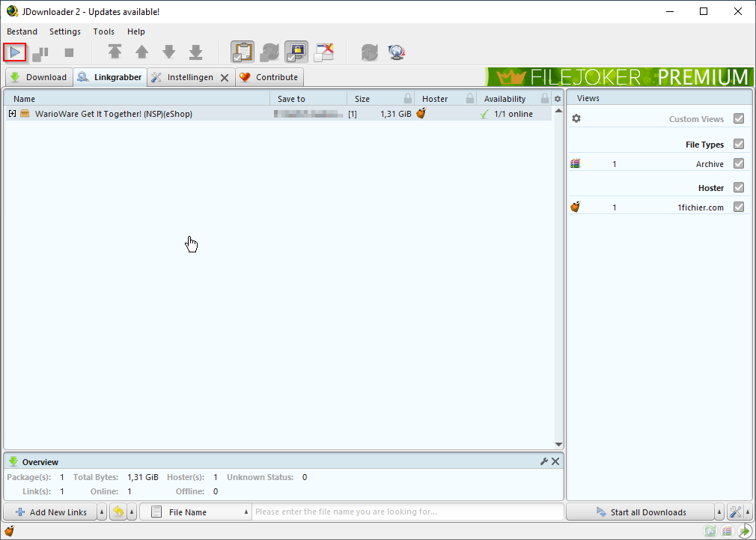Toggle the 1fichier.com filter checkbox

pos(739,207)
